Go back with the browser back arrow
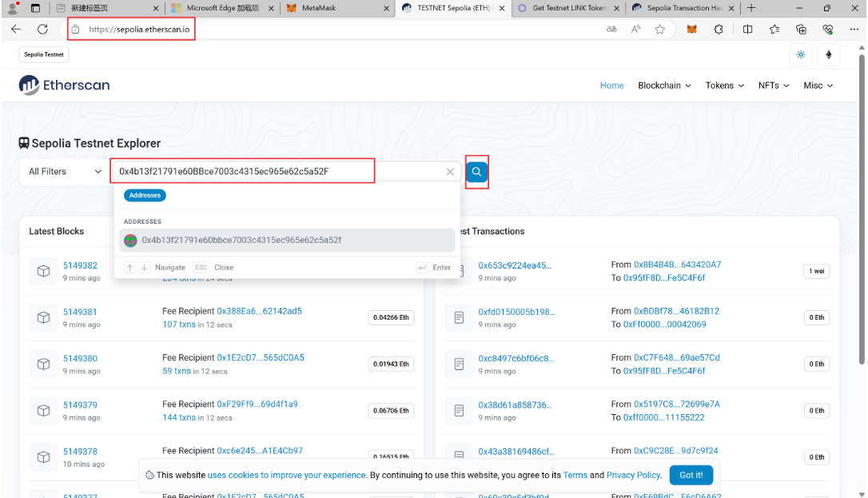 [x=16, y=30]
